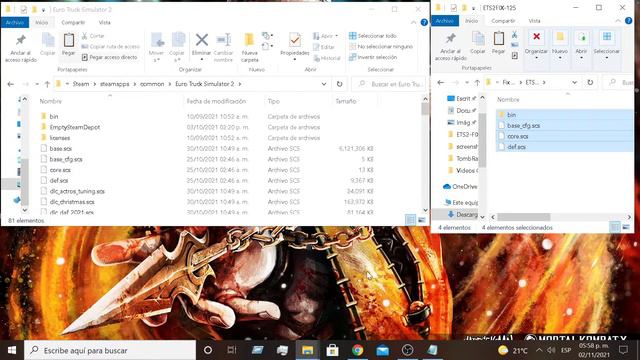Refresh the Euro Truck Simulator 2 folder view
Screen dimensions: 640x360
tap(340, 84)
